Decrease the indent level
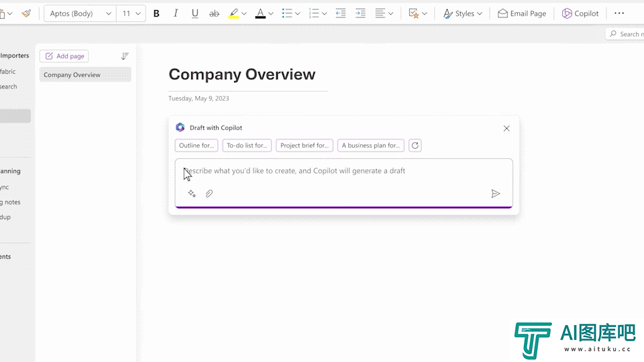This screenshot has width=644, height=362. click(341, 13)
